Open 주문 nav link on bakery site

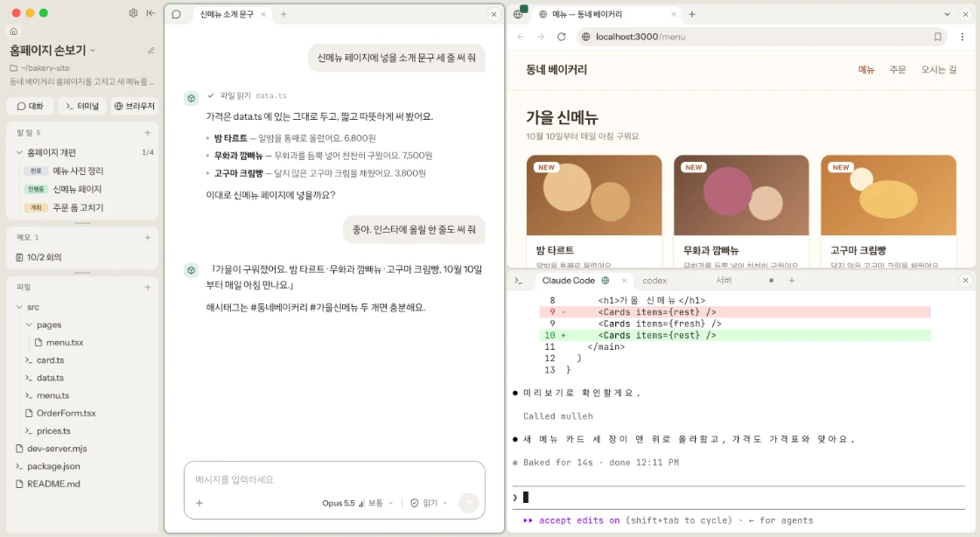[x=898, y=70]
